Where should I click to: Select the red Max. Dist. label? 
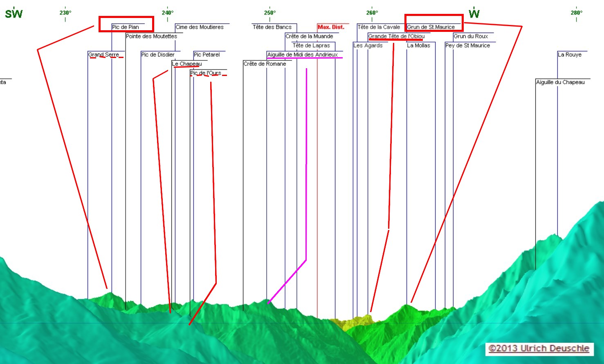pyautogui.click(x=331, y=27)
